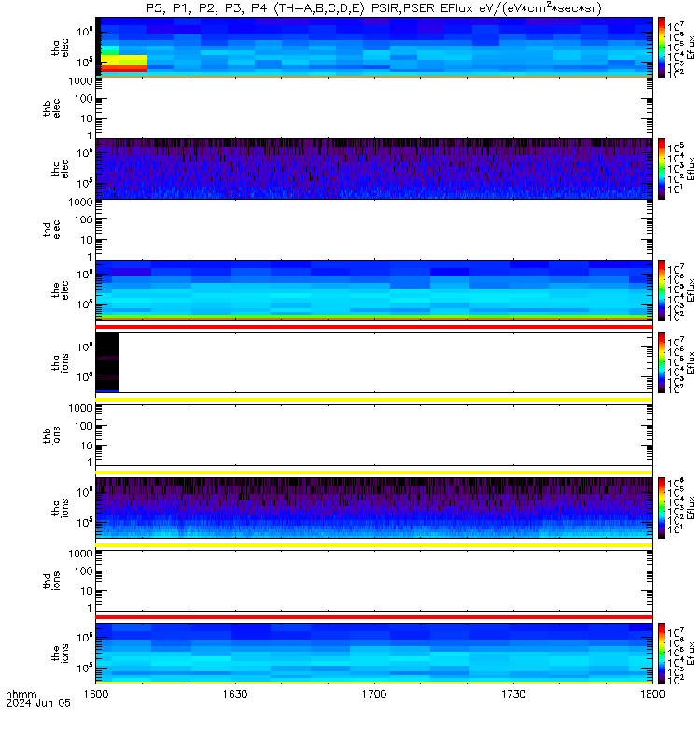
Task: Click the color bar beside thc elec panel
Action: coord(662,169)
